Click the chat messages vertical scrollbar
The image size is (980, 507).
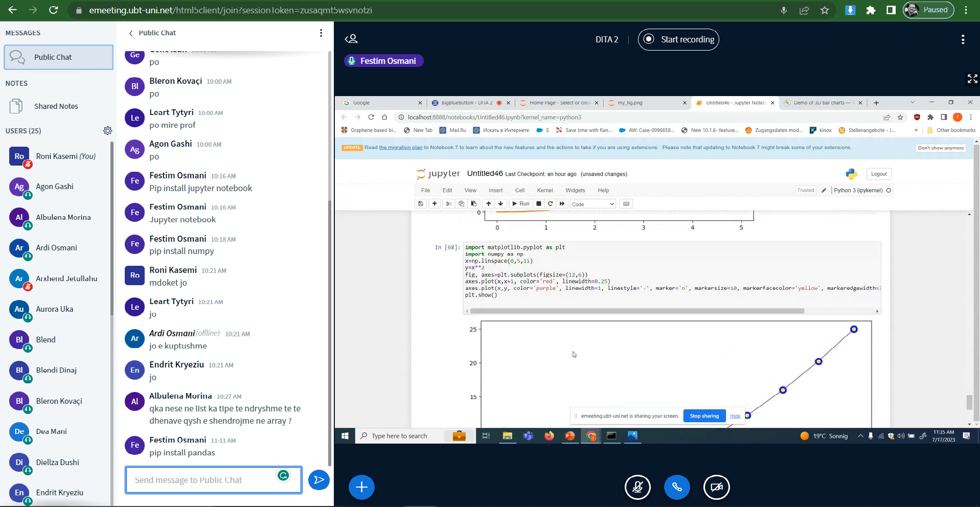coord(329,256)
